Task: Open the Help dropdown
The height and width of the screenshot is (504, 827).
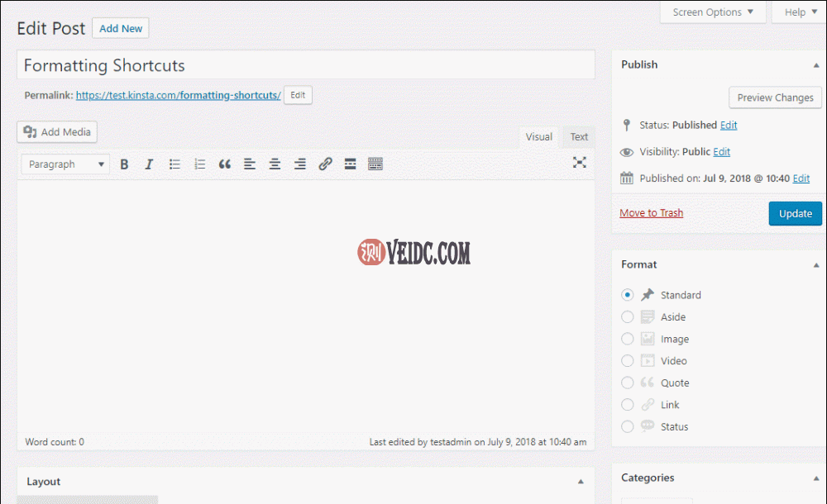Action: [x=800, y=12]
